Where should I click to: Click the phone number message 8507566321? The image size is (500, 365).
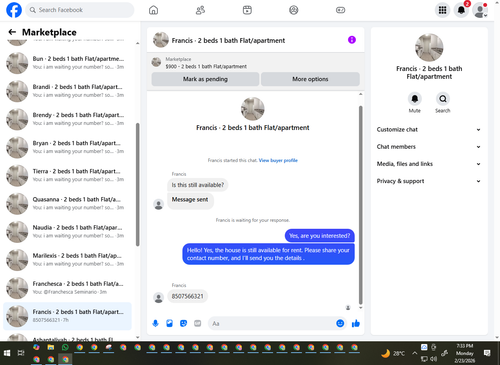pyautogui.click(x=187, y=296)
